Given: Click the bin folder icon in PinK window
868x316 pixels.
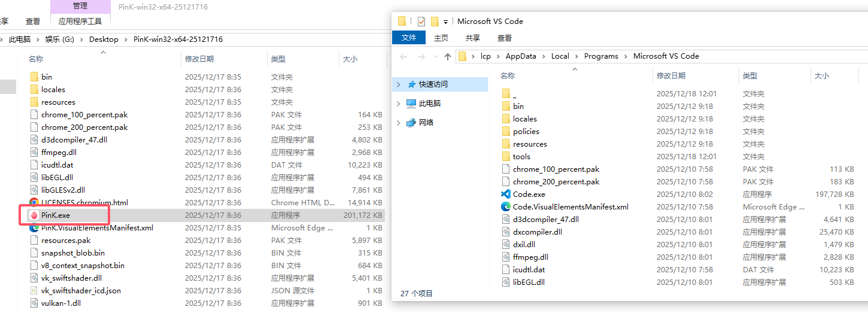Looking at the screenshot, I should click(34, 77).
